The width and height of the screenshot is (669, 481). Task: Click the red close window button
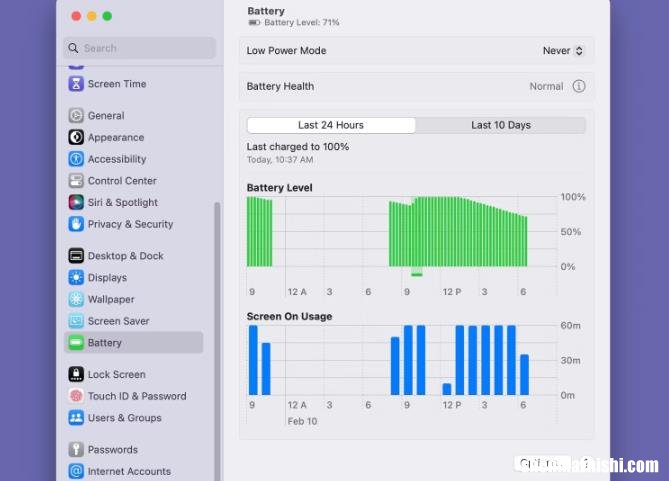pos(76,16)
